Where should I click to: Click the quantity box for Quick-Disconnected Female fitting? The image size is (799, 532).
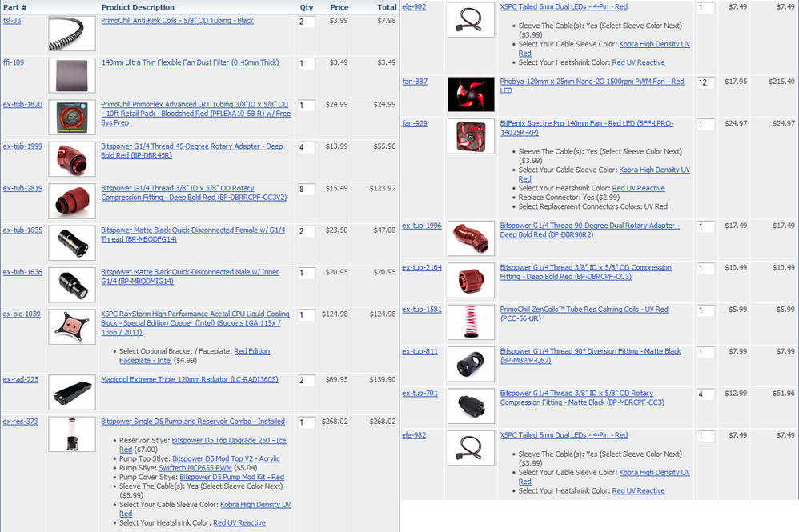[307, 232]
